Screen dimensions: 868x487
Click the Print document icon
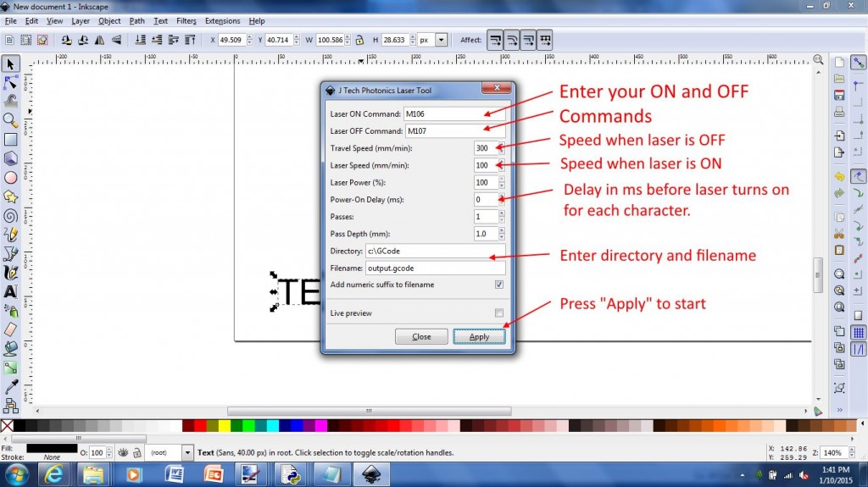(x=839, y=113)
